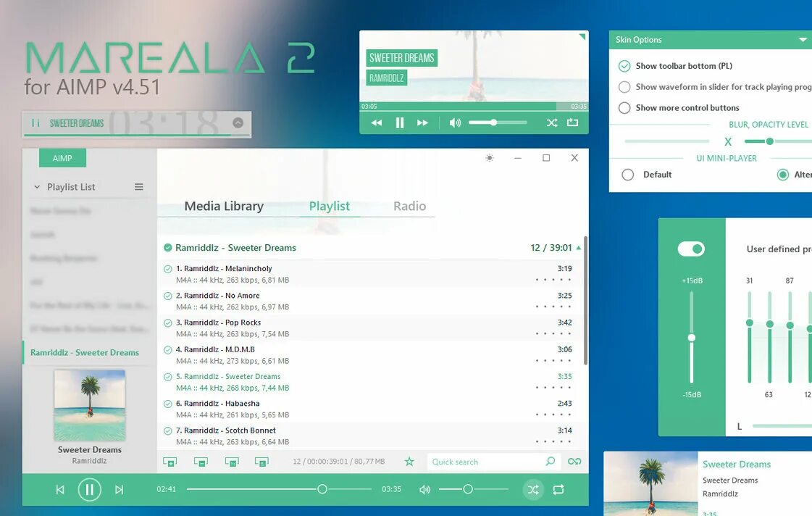Toggle repeat in main player bottom bar
The width and height of the screenshot is (812, 516).
click(x=558, y=490)
